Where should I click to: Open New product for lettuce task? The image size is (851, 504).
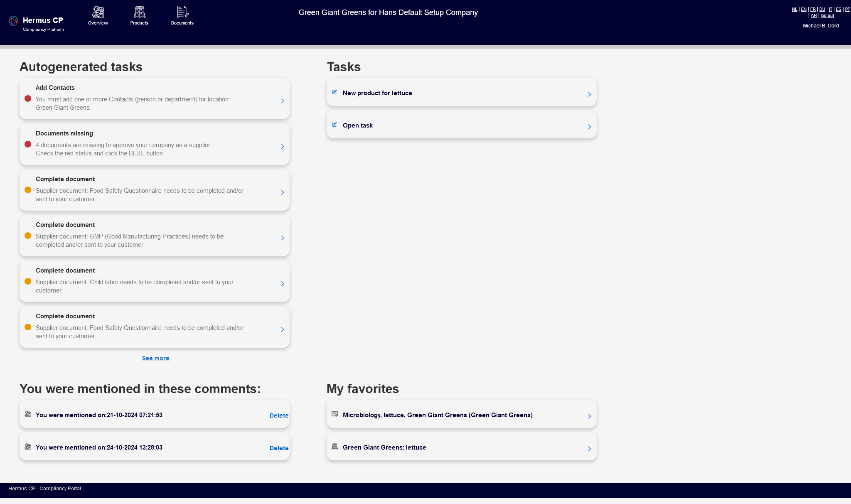(377, 93)
